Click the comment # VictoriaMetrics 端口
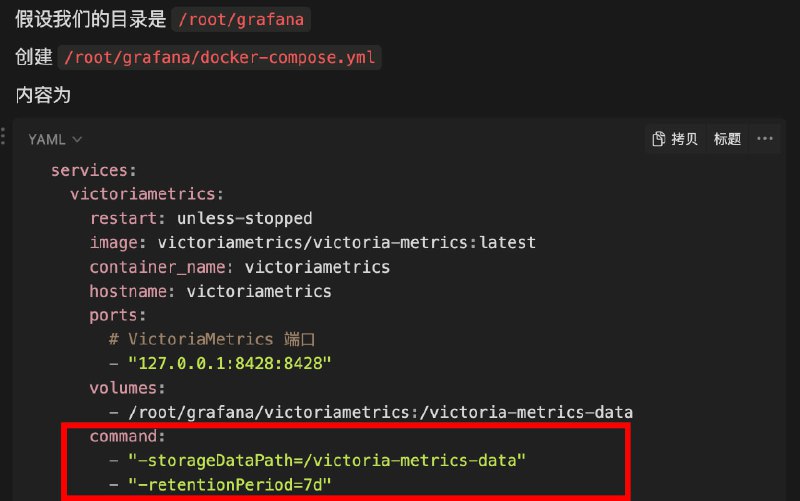Screen dimensions: 800x501 [212, 339]
